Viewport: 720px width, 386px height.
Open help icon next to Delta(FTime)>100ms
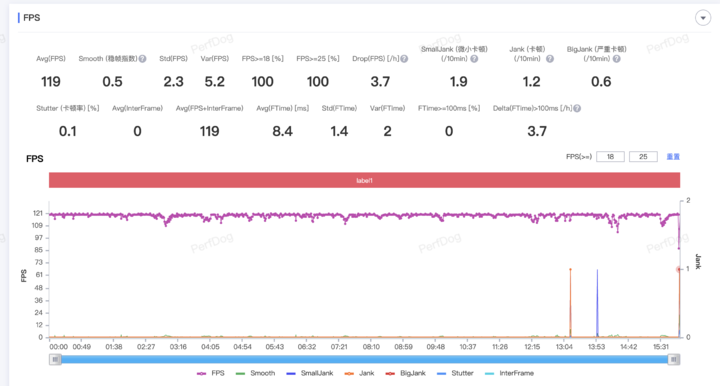tap(577, 108)
